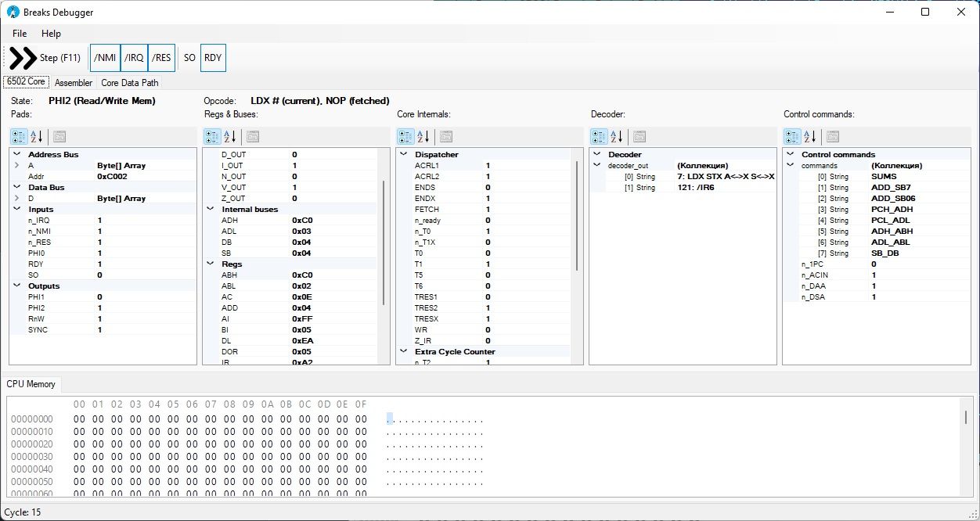This screenshot has height=521, width=980.
Task: Select Alphabetical sort icon in Decoder panel
Action: tap(617, 137)
